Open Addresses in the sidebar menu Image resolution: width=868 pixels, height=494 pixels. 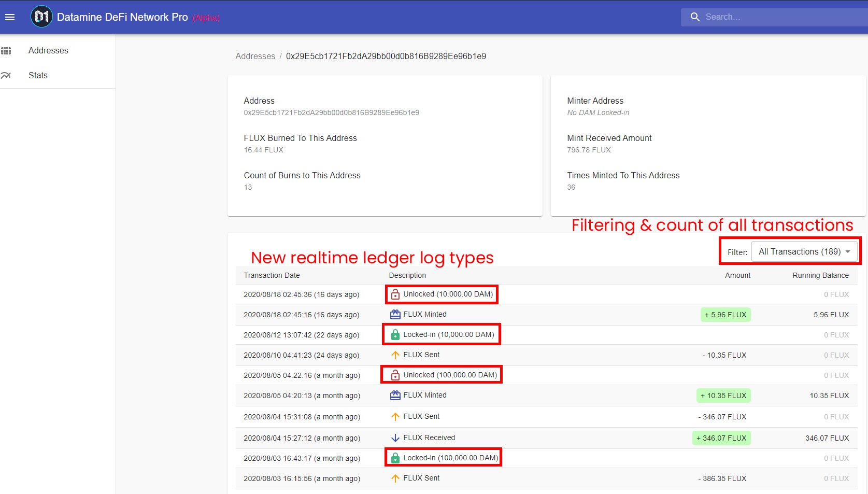(48, 50)
